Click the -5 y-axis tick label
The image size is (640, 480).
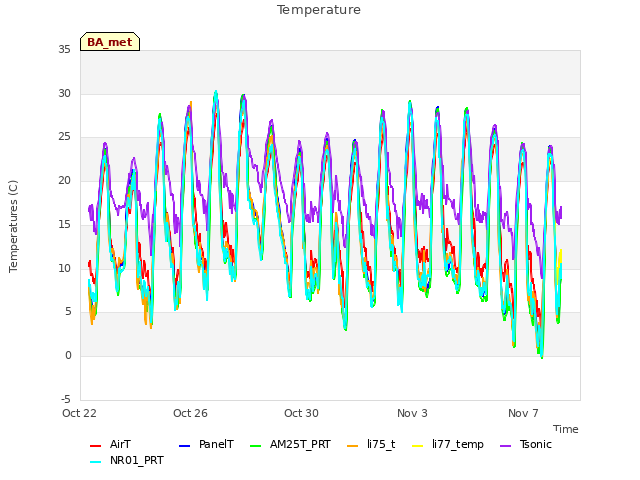66,399
